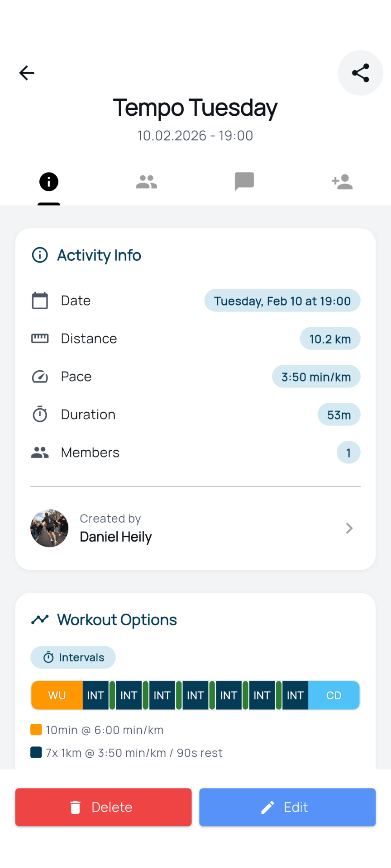The width and height of the screenshot is (391, 868).
Task: Select the Members tab icon
Action: point(146,181)
